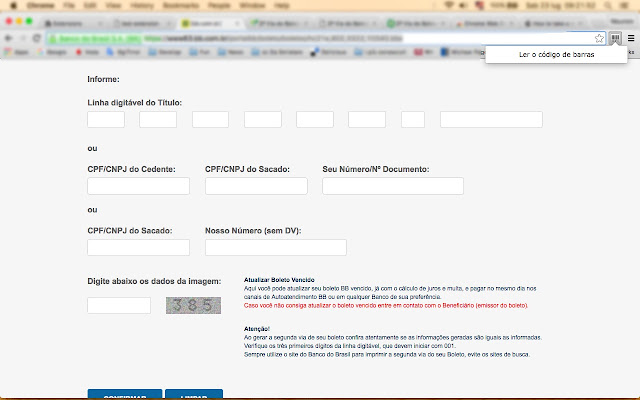Click the 'CPF/CNPJ do Cedente:' label
Screen dimensions: 640x400
click(131, 169)
